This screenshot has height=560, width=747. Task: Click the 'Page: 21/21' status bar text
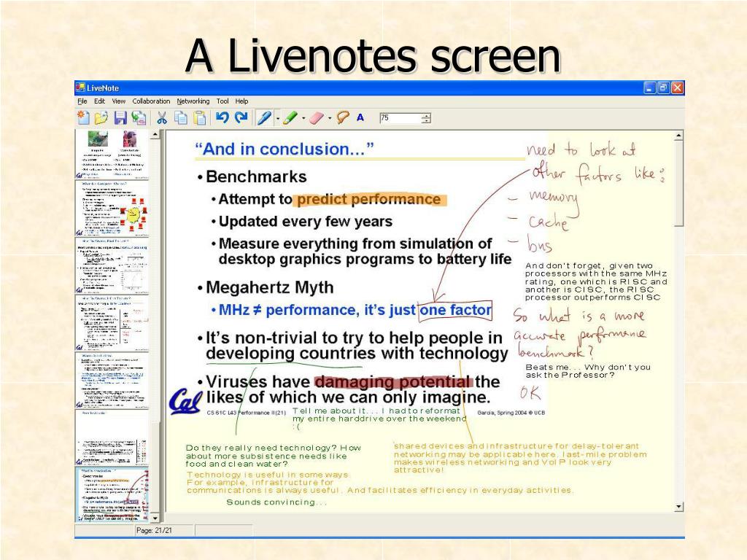click(154, 530)
